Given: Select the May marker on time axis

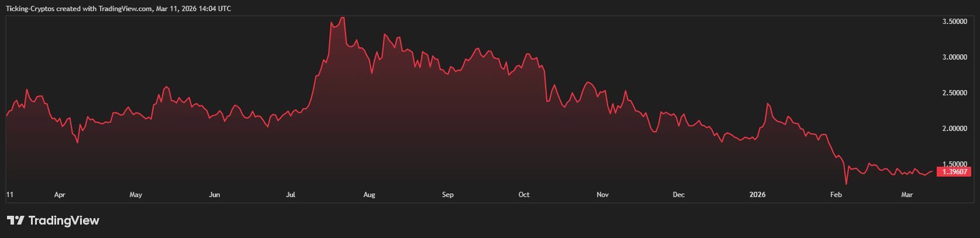Looking at the screenshot, I should tap(136, 195).
